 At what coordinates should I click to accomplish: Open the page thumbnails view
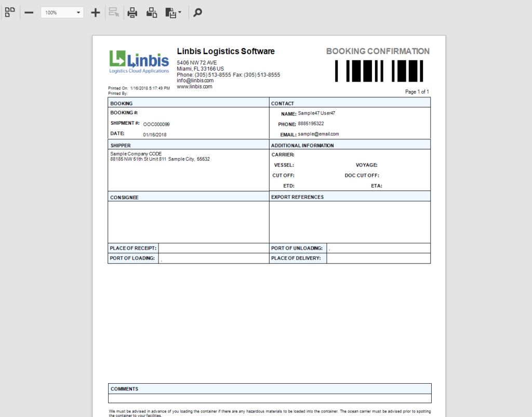click(10, 12)
